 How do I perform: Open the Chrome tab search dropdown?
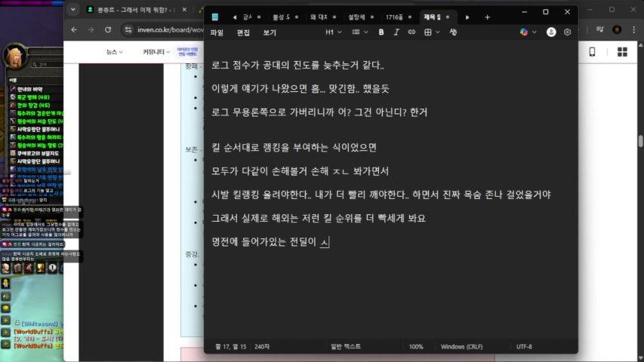(72, 10)
